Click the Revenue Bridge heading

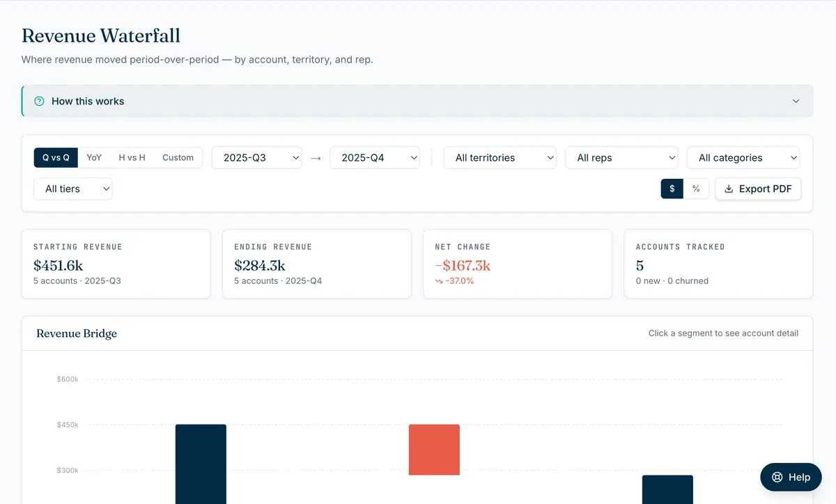pyautogui.click(x=77, y=333)
